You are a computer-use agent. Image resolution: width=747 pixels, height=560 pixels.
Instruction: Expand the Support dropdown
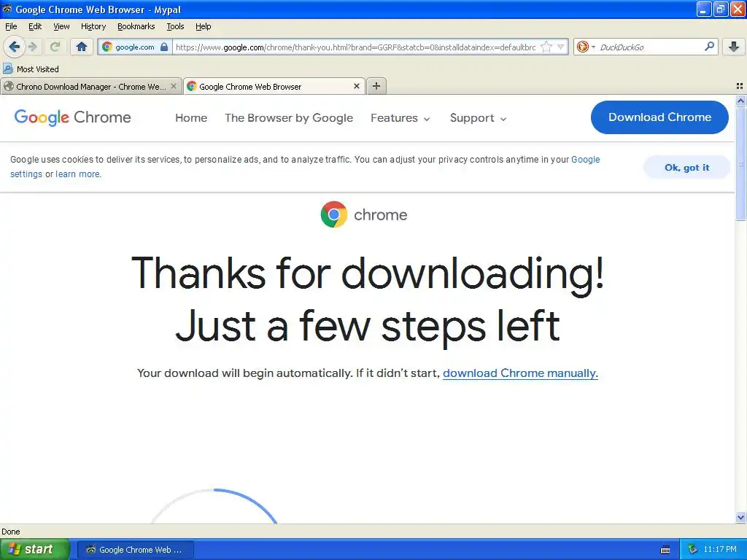click(478, 117)
